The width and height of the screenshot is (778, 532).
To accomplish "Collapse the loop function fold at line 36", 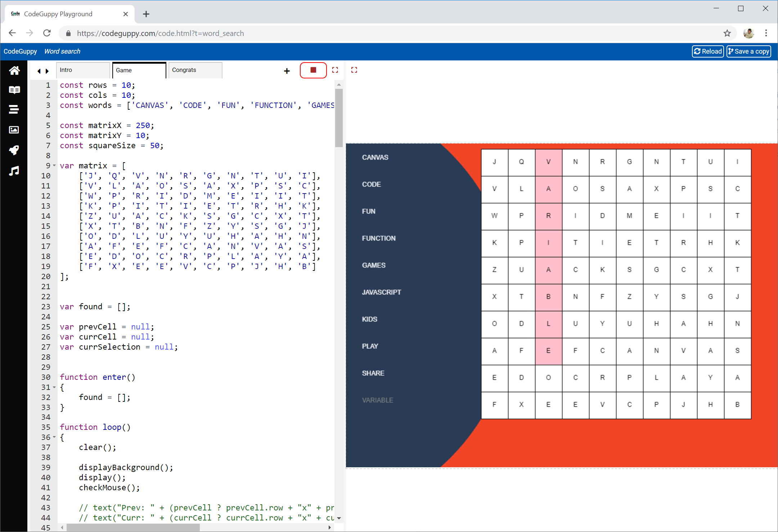I will (54, 437).
